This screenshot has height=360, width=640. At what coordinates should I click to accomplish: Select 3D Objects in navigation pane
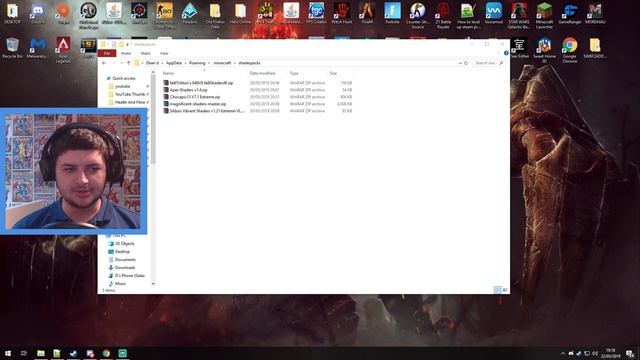(x=124, y=243)
